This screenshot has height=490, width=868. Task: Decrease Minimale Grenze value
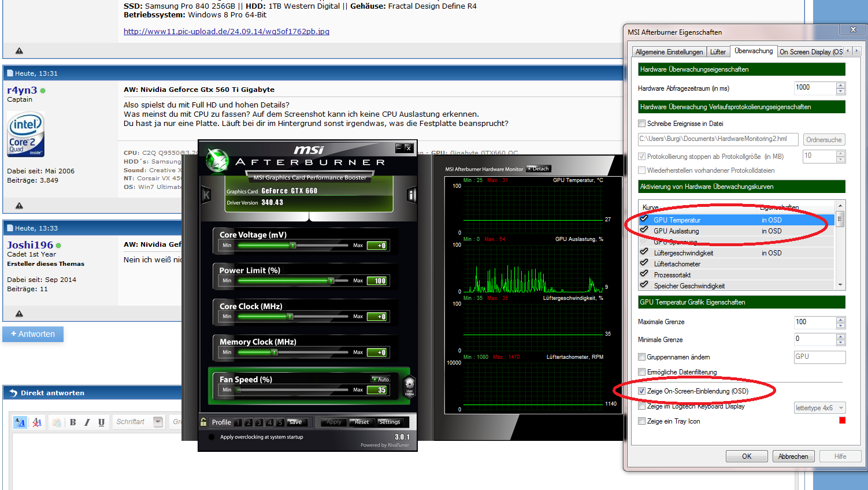(841, 343)
